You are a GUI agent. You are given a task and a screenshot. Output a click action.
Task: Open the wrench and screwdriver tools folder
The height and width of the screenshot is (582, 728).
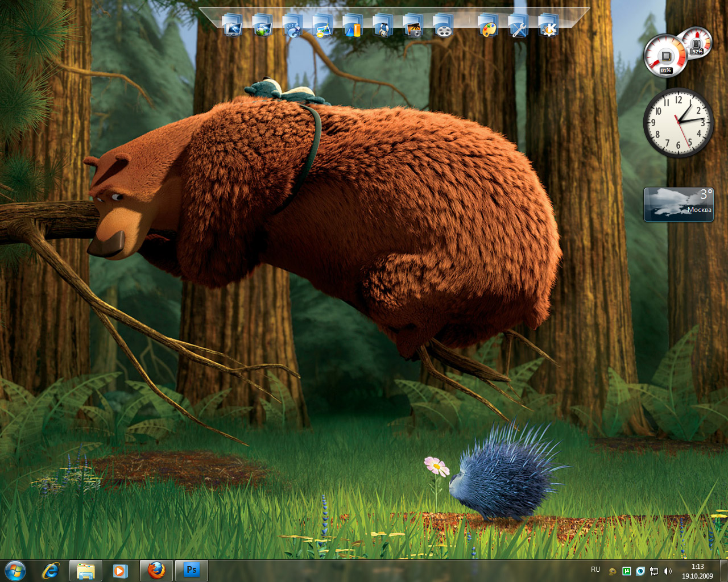[x=518, y=26]
